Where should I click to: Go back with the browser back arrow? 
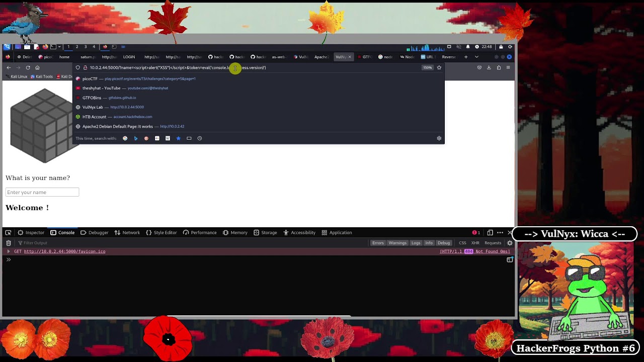click(9, 67)
